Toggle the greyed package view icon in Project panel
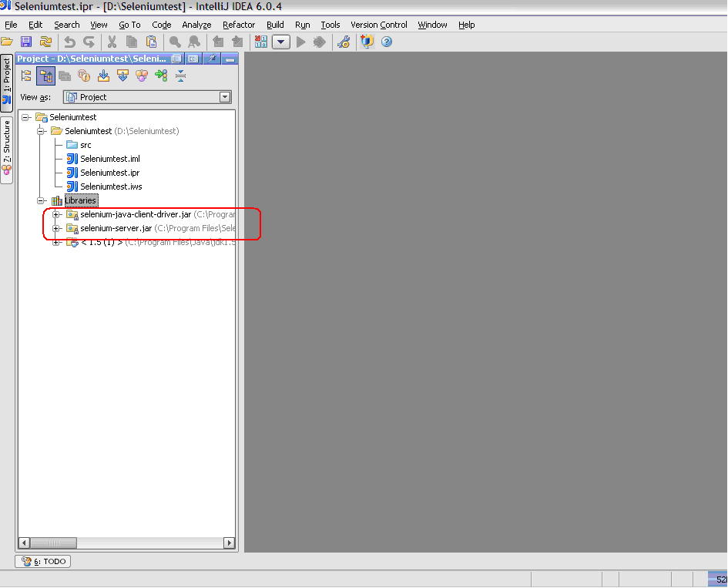 pos(65,76)
